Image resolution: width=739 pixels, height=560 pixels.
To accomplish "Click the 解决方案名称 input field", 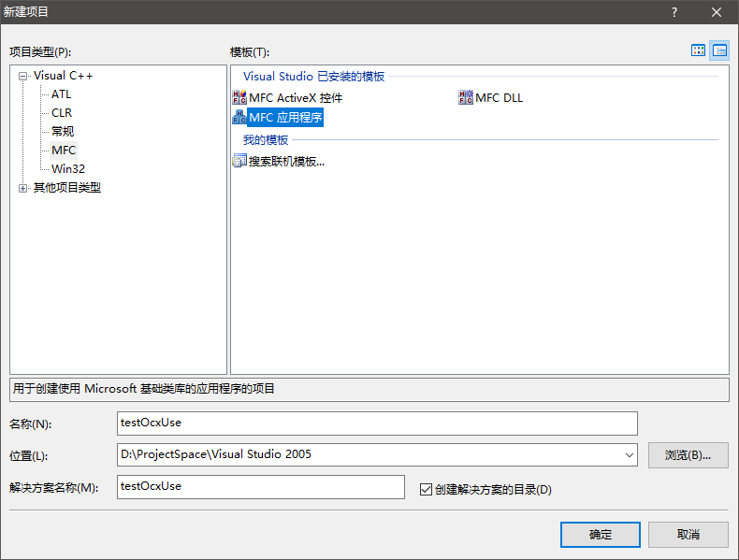I will pyautogui.click(x=261, y=487).
